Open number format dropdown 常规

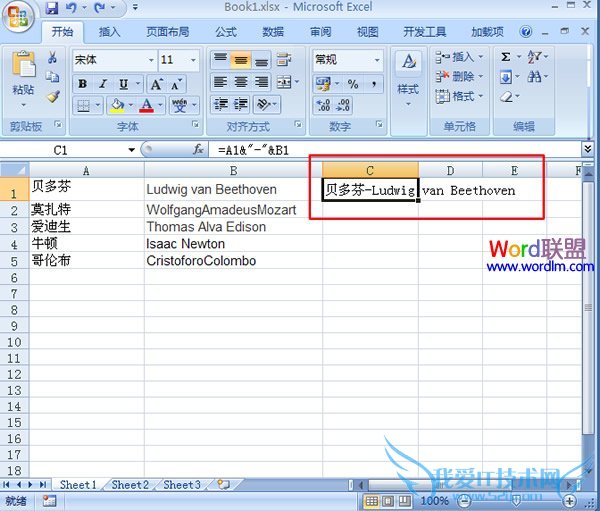coord(377,60)
